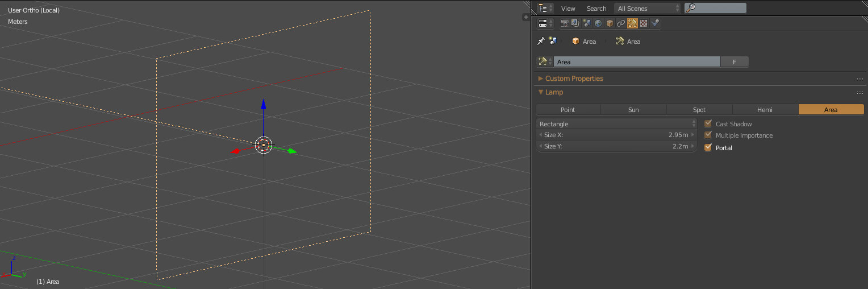Click the plus toggle at viewport corner
This screenshot has width=868, height=289.
point(525,17)
